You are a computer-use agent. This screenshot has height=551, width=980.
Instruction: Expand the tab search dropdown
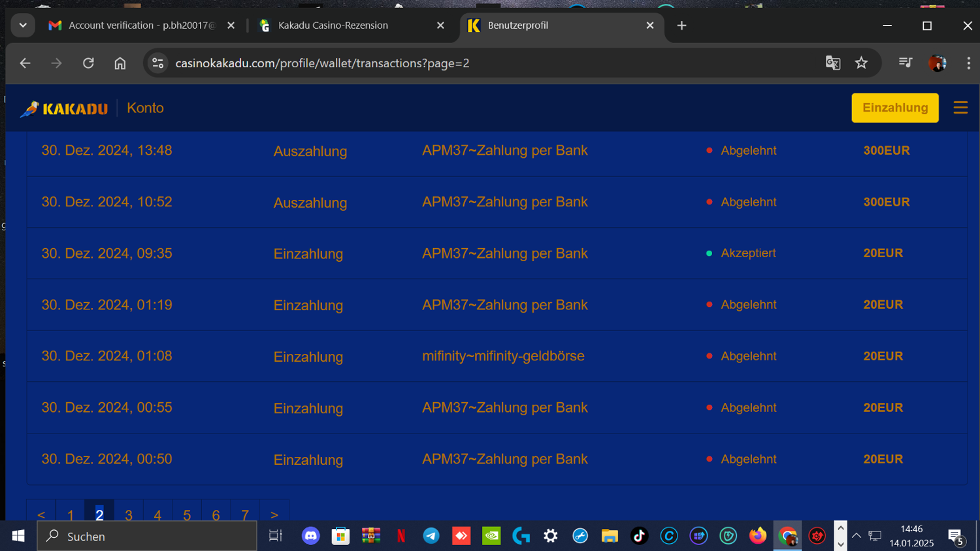[23, 25]
